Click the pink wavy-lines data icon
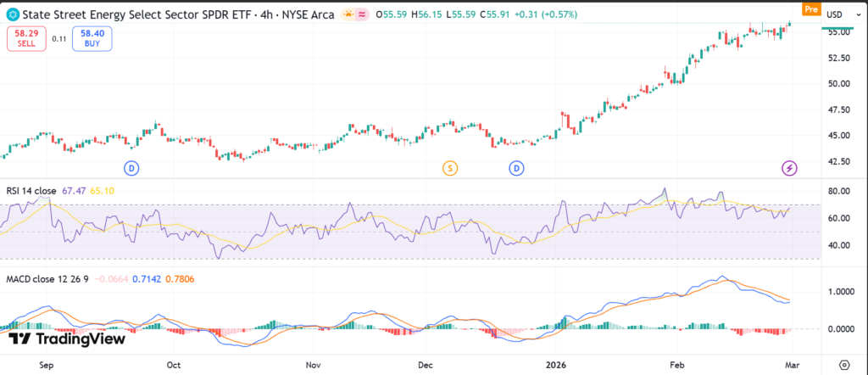 (364, 14)
